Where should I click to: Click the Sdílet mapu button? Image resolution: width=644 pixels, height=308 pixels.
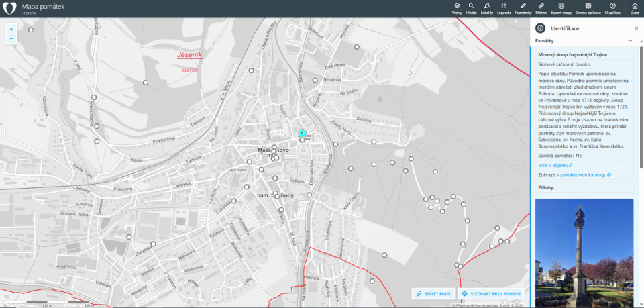433,293
